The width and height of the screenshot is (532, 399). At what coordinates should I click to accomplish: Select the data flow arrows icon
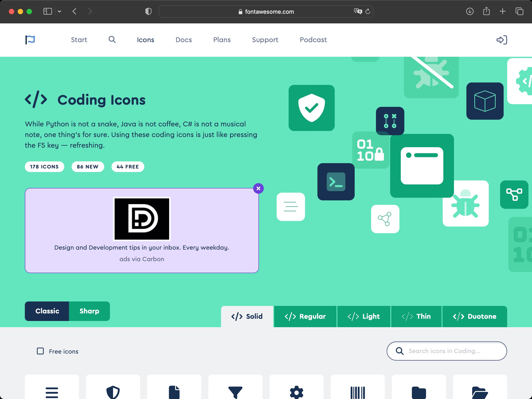(514, 194)
